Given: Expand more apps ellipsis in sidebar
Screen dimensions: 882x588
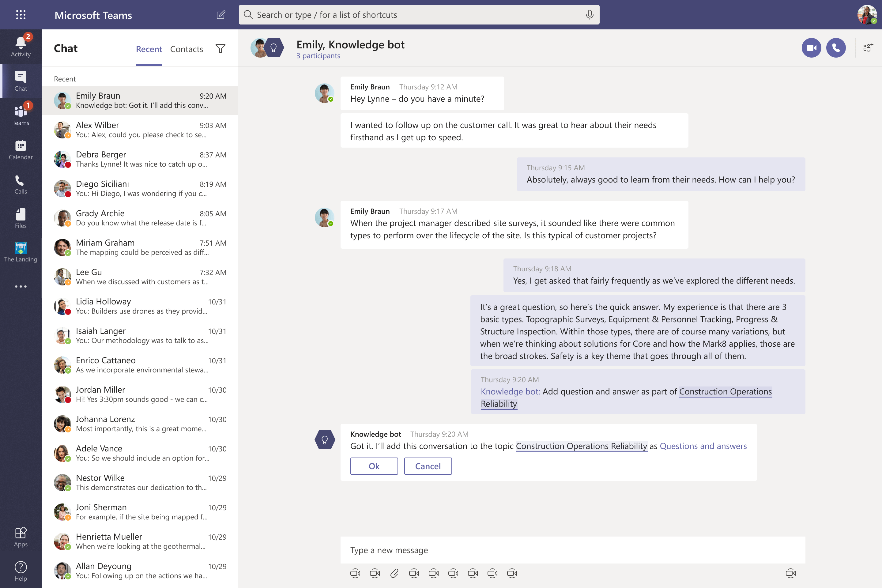Looking at the screenshot, I should tap(21, 287).
